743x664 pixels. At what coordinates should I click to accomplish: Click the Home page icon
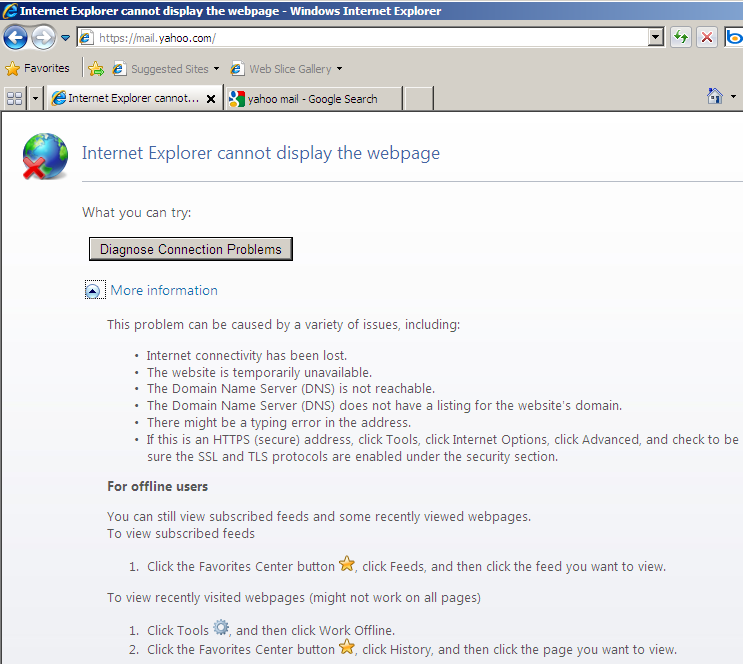pos(715,96)
